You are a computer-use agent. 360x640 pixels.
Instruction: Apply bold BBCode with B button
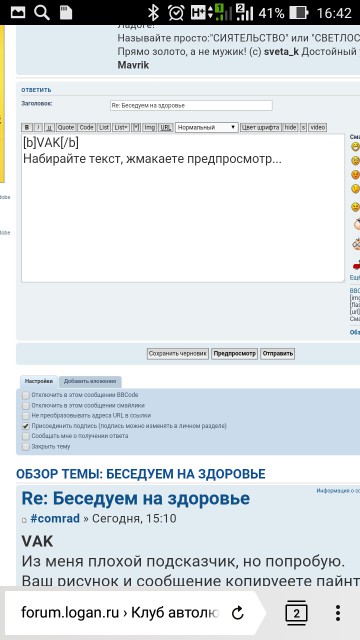(27, 127)
